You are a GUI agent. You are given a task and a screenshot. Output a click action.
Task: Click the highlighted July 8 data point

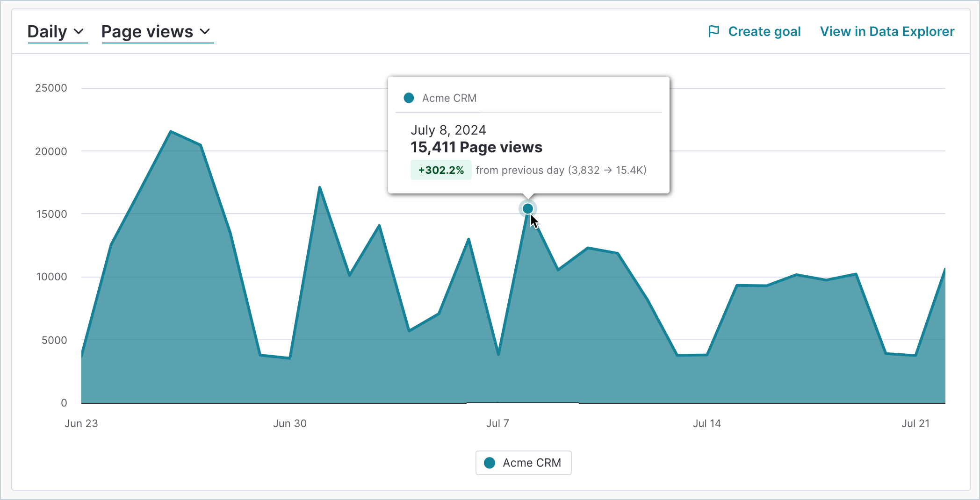[x=528, y=208]
